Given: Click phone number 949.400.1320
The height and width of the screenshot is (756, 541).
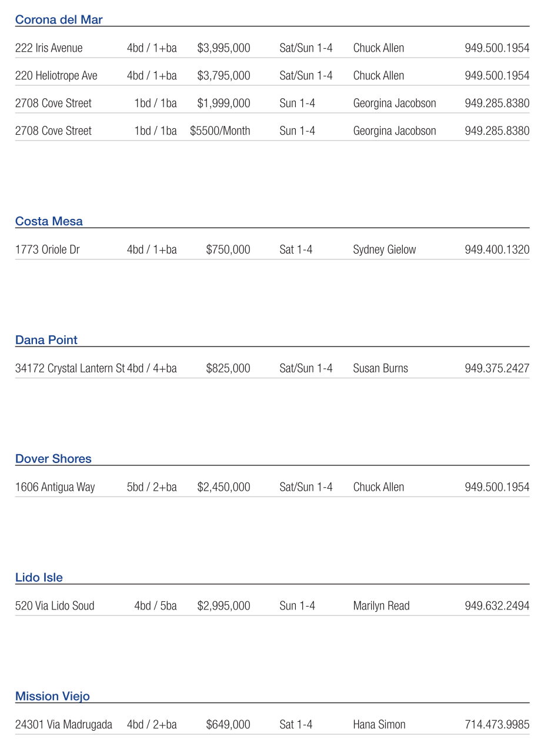Looking at the screenshot, I should (x=497, y=250).
